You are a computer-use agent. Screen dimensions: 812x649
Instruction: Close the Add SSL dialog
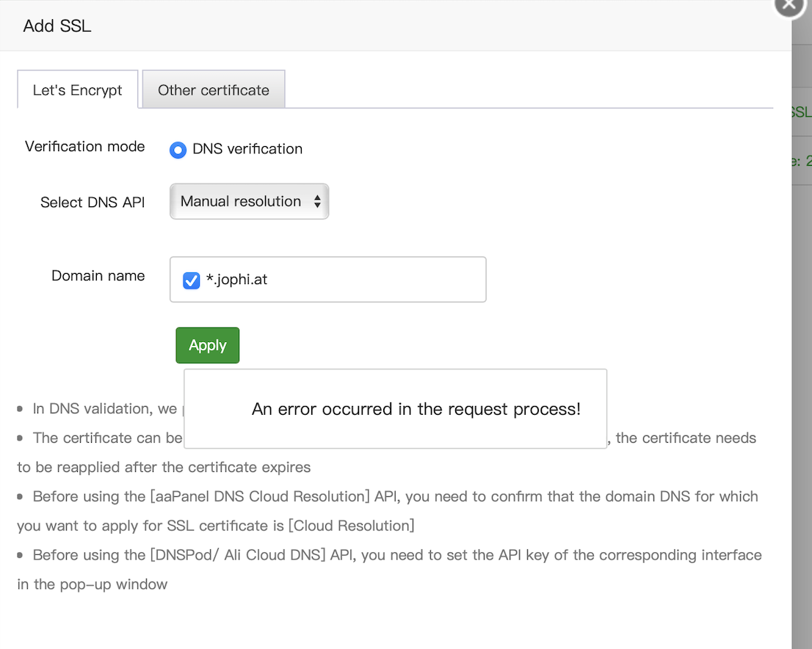coord(790,6)
